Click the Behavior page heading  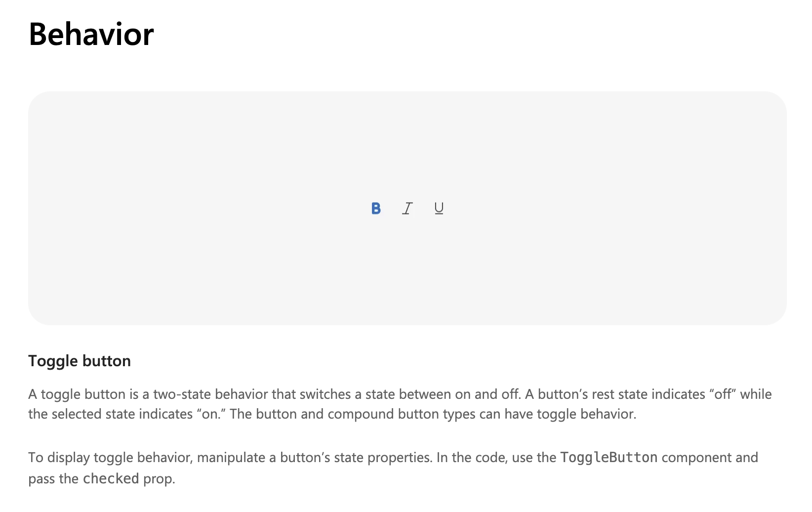[91, 34]
